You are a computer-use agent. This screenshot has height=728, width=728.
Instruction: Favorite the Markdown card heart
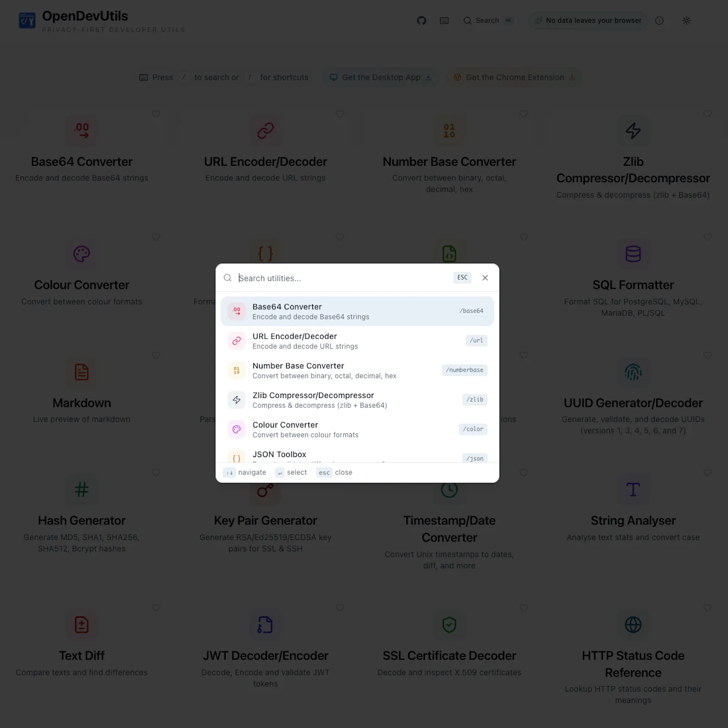tap(156, 355)
